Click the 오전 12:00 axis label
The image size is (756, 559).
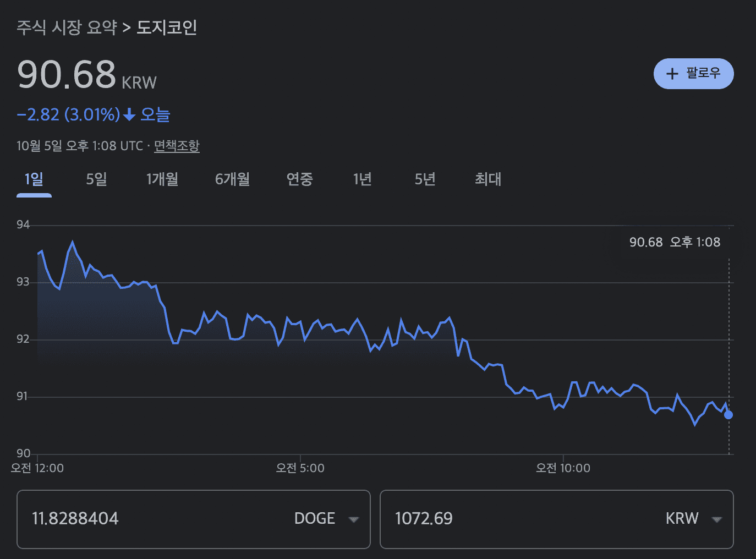pyautogui.click(x=37, y=468)
